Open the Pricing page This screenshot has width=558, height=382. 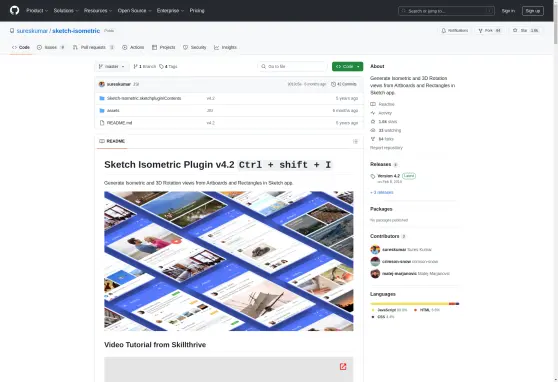(197, 11)
